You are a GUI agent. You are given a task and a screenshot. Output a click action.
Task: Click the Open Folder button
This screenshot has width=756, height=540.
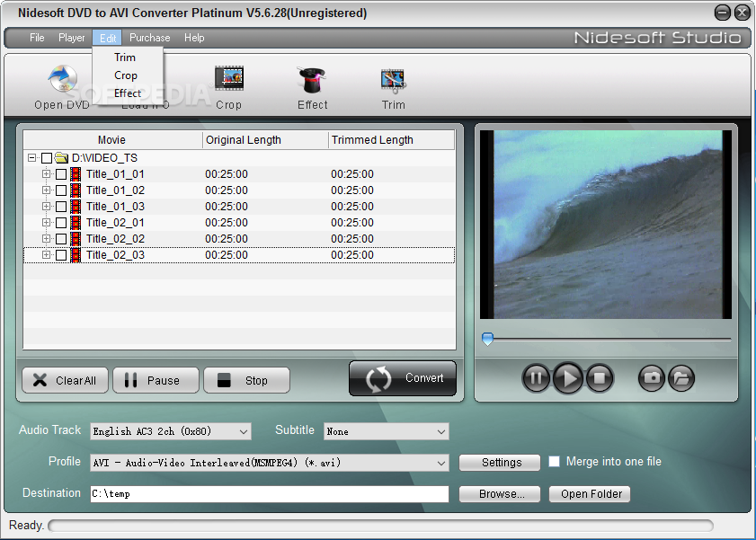click(x=590, y=494)
